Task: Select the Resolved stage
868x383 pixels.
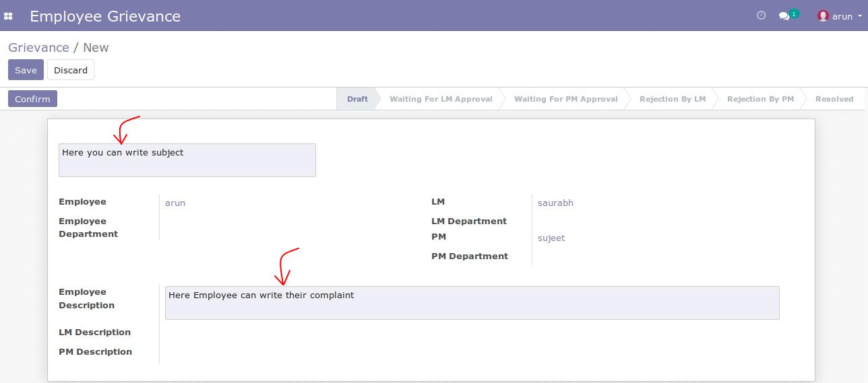Action: tap(834, 99)
